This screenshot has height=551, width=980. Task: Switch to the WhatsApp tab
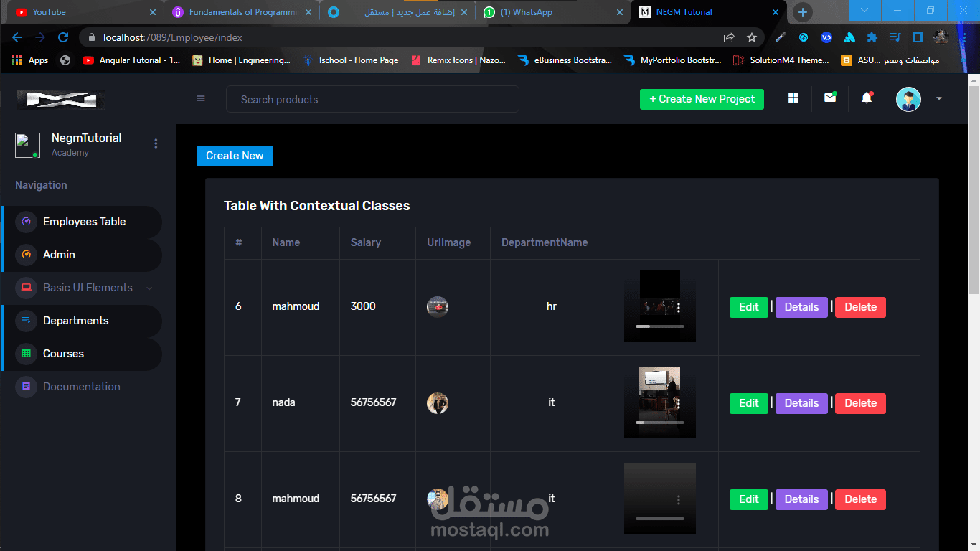coord(552,12)
